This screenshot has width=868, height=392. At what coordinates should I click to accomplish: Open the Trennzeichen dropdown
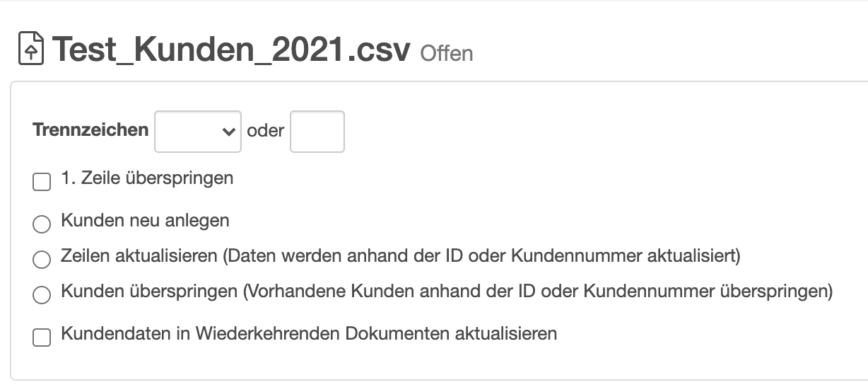(x=198, y=132)
